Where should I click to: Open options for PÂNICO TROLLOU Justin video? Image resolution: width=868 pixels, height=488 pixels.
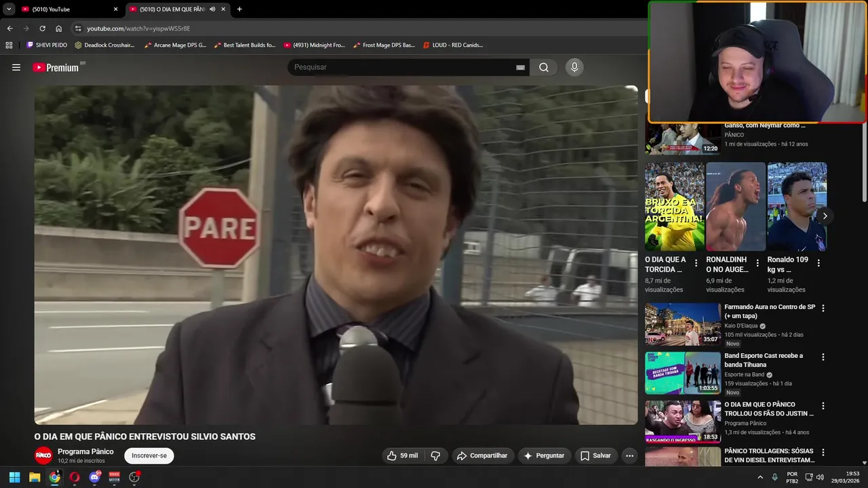pyautogui.click(x=823, y=406)
